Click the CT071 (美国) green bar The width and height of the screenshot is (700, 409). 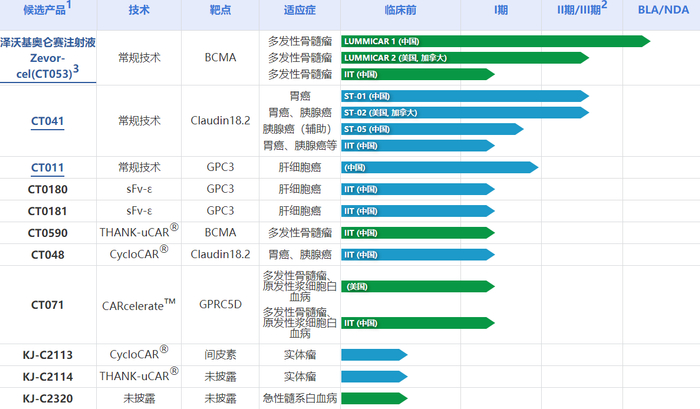tap(418, 286)
